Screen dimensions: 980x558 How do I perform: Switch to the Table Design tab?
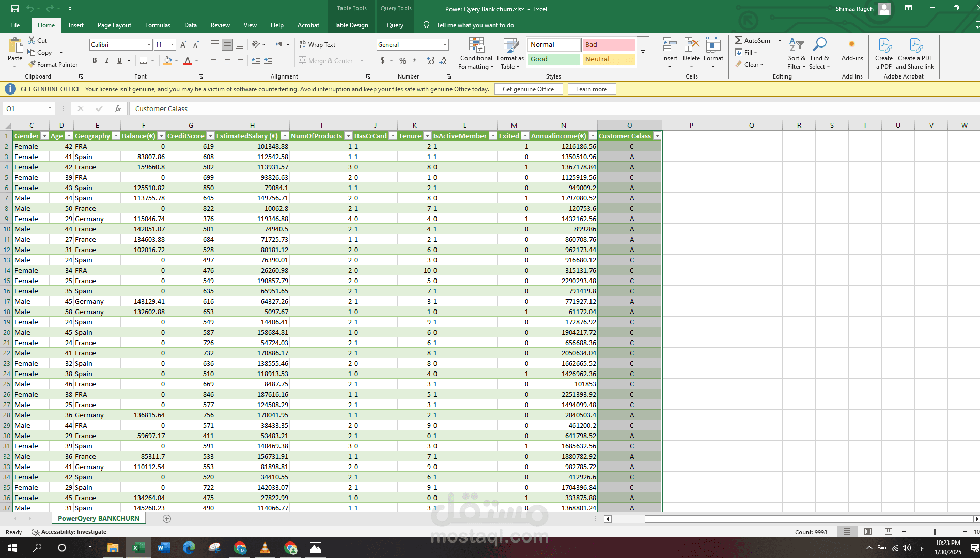pyautogui.click(x=351, y=25)
